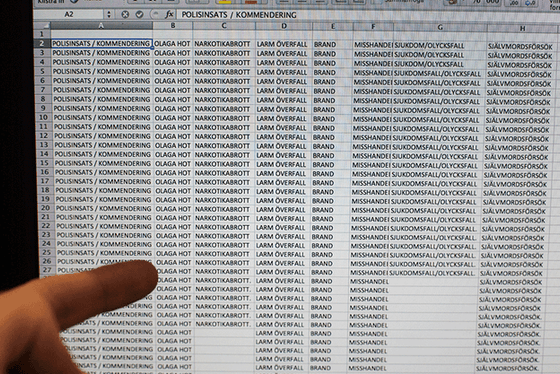This screenshot has width=560, height=374.
Task: Select NARKOTIKABROTT cell in row 3
Action: coord(224,53)
